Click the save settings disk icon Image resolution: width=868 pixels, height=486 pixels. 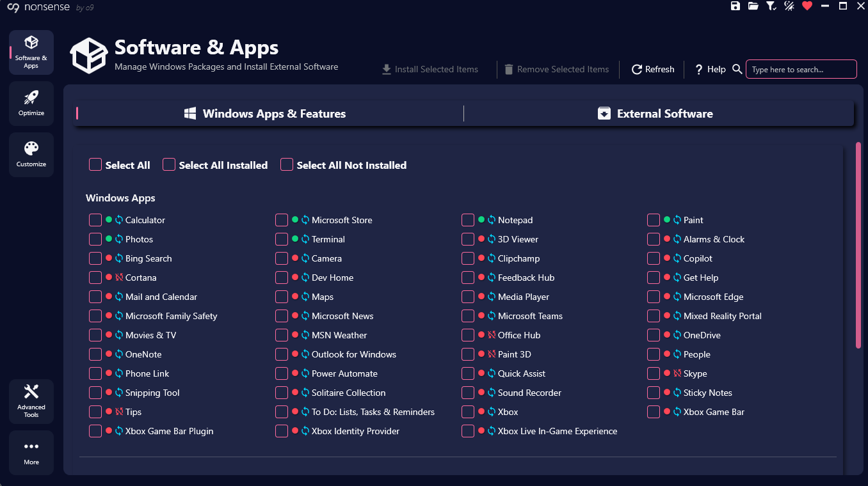click(x=735, y=6)
